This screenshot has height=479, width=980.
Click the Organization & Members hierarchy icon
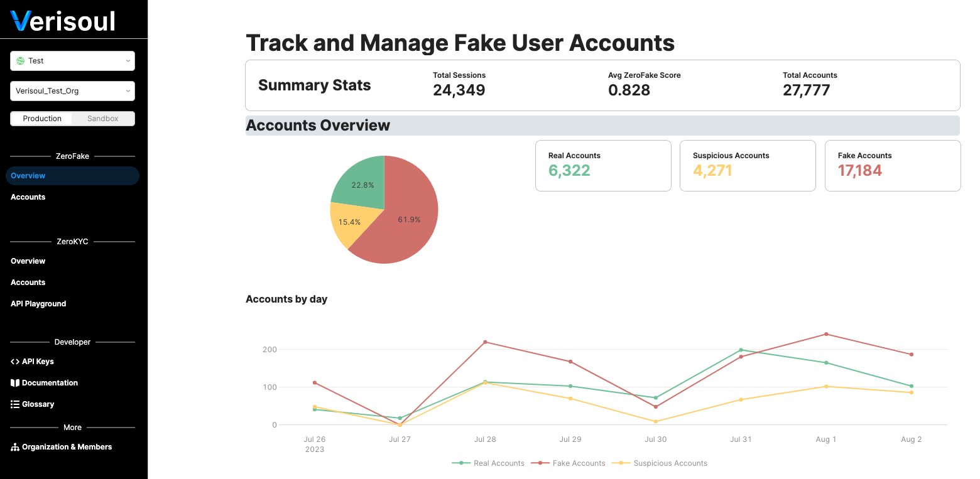(15, 447)
